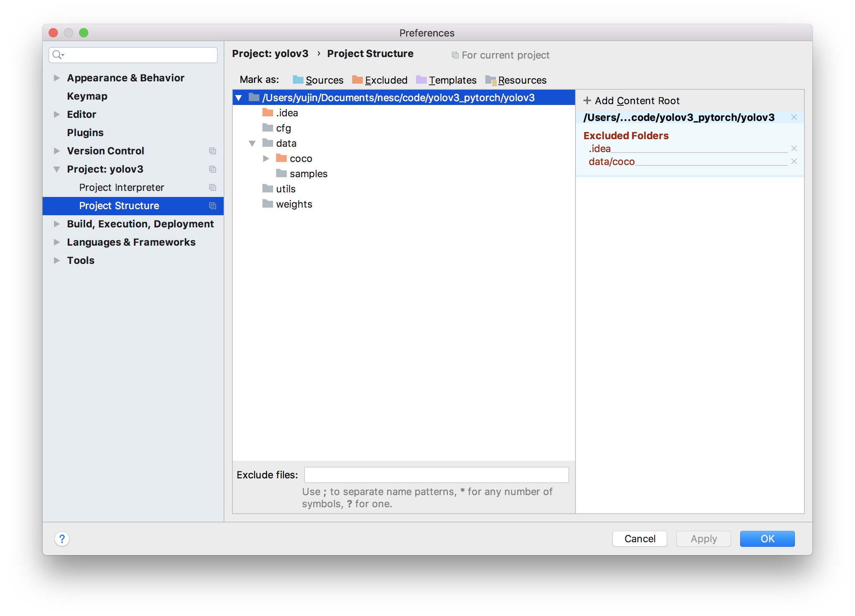Screen dimensions: 855x616
Task: Click the search magnifier icon
Action: click(x=57, y=55)
